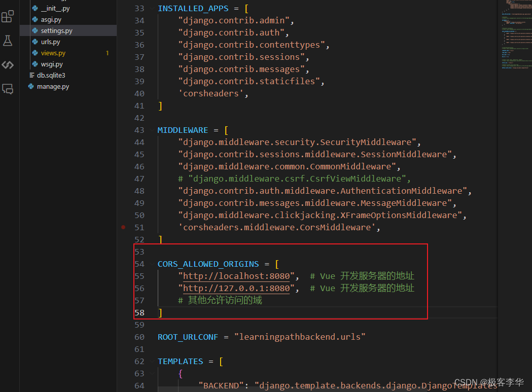
Task: Click the commented CsrfViewMiddleware line
Action: [294, 179]
